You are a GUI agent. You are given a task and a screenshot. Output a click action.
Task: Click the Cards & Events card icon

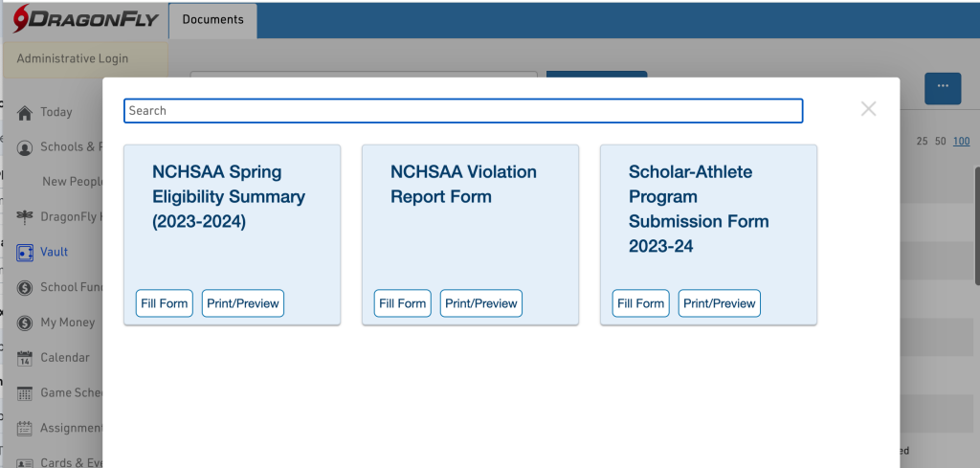[25, 462]
